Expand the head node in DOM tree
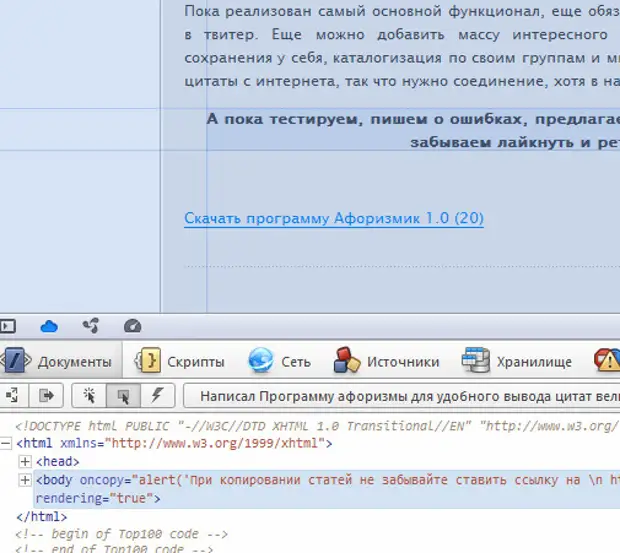This screenshot has width=620, height=553. (x=25, y=461)
